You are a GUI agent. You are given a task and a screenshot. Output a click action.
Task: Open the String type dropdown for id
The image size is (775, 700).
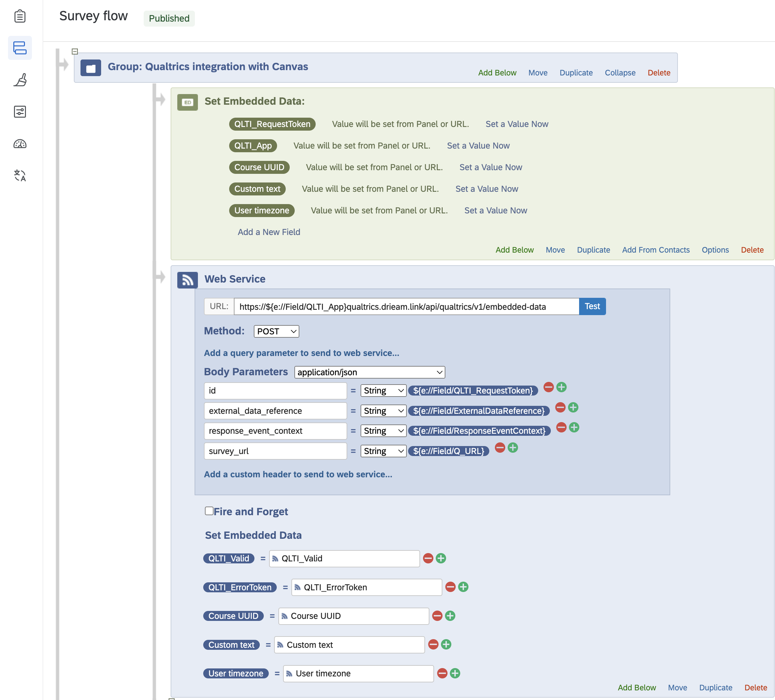pos(383,391)
